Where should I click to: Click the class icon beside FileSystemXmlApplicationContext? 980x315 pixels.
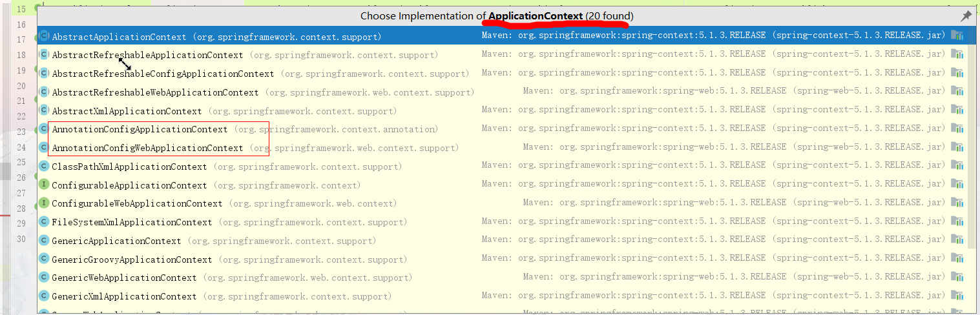(44, 222)
